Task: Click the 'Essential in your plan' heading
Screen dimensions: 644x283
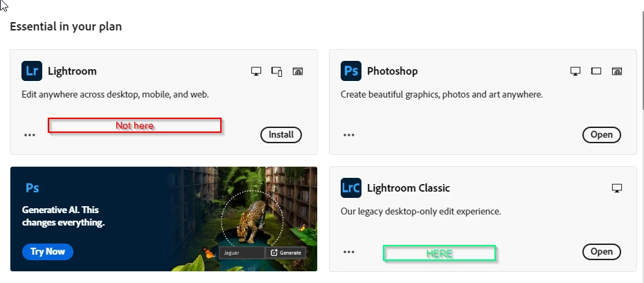Action: coord(66,27)
